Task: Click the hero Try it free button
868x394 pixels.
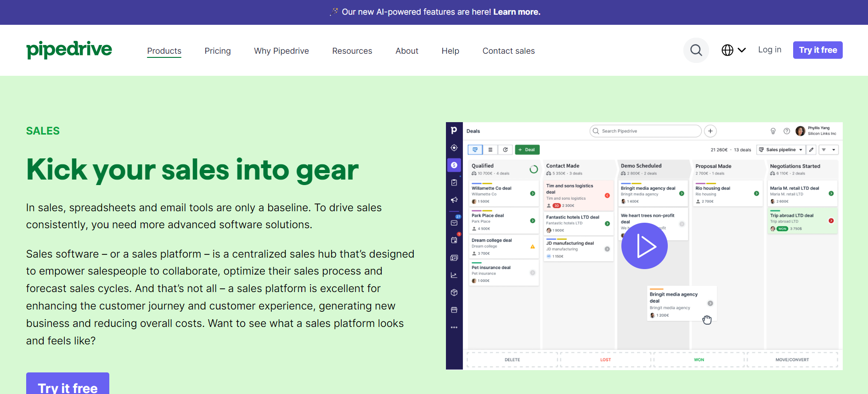Action: pyautogui.click(x=68, y=384)
